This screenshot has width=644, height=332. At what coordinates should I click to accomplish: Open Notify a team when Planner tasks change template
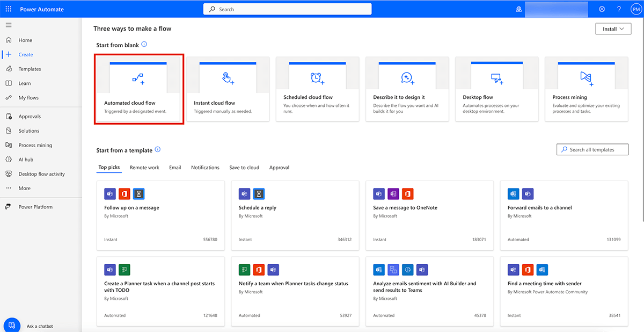(x=295, y=291)
